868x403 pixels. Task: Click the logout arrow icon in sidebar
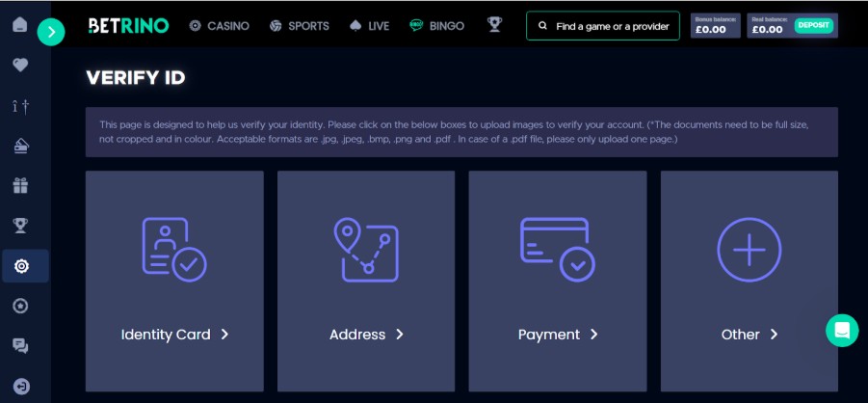pos(20,386)
